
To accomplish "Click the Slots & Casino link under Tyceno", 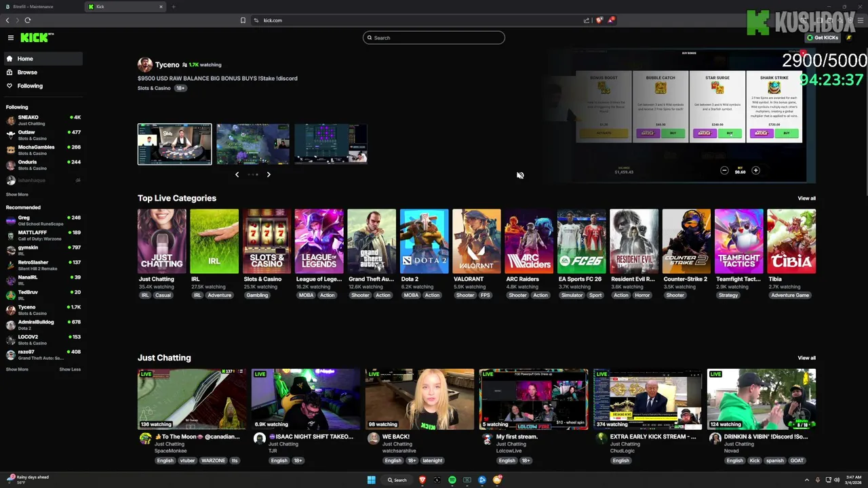I will click(154, 88).
